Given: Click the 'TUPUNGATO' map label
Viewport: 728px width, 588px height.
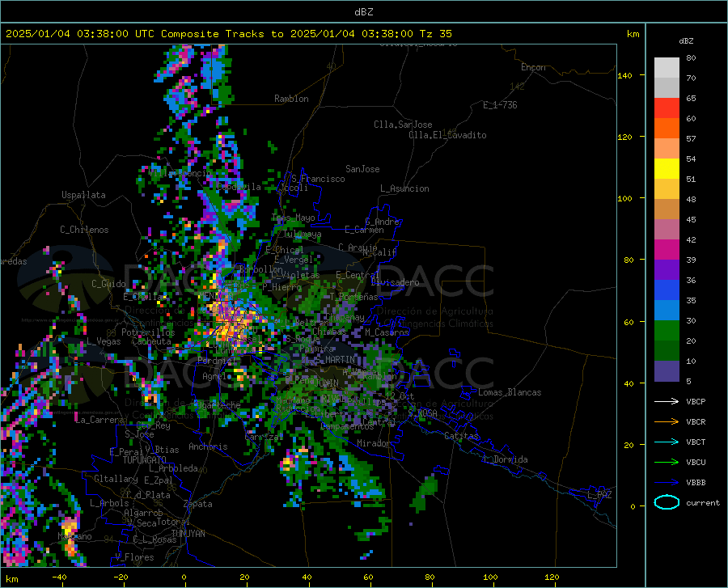Looking at the screenshot, I should coord(145,460).
